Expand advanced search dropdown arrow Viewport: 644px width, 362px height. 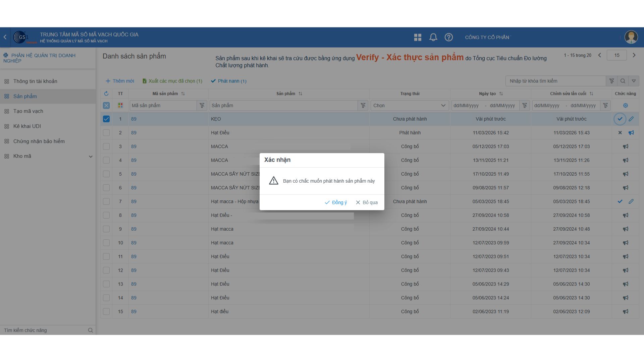pos(634,81)
